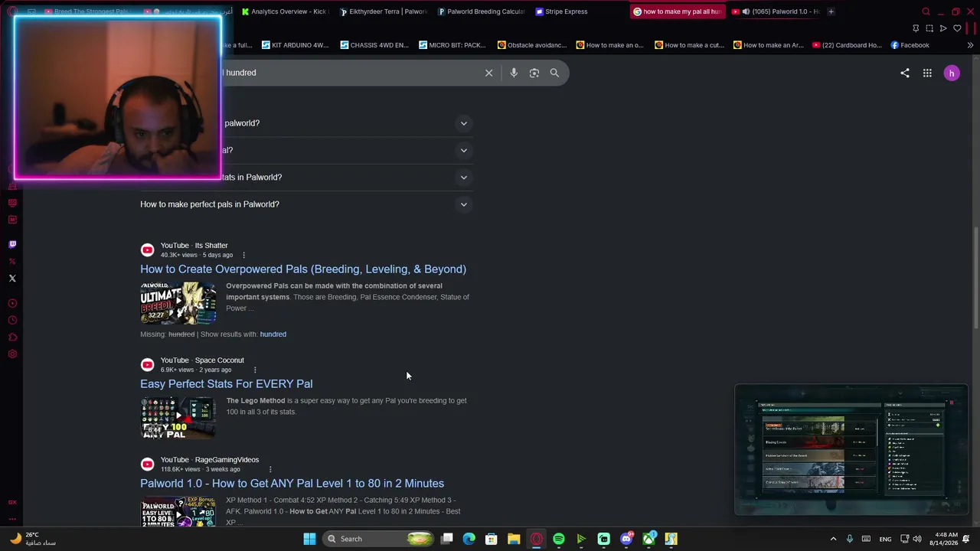
Task: Open sidebar history clock icon
Action: coord(12,320)
